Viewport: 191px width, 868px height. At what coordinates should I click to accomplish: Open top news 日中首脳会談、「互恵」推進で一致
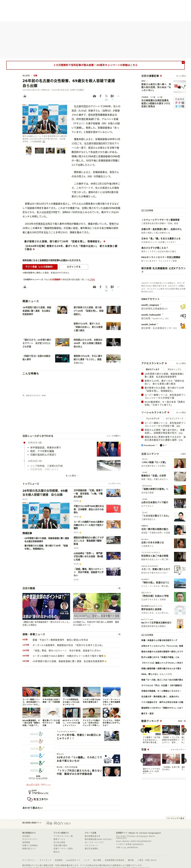(x=88, y=494)
